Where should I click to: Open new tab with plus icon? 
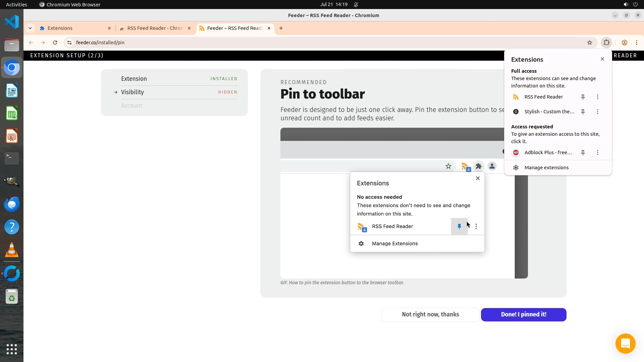click(281, 28)
